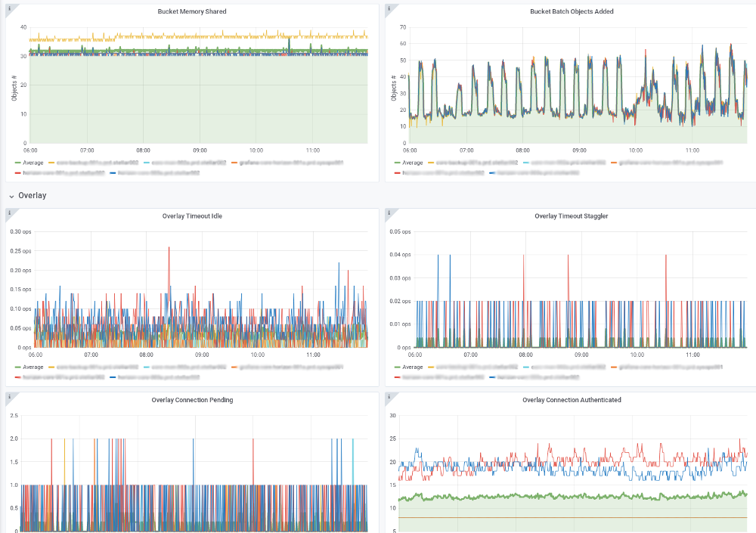Open info icon on Bucket Memory Shared panel

click(10, 8)
